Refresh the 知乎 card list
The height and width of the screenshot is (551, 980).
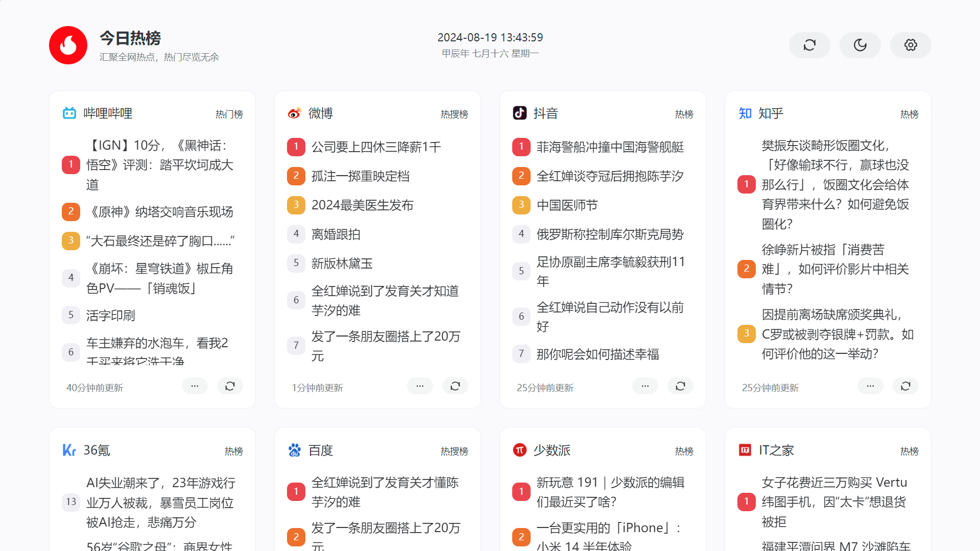pyautogui.click(x=905, y=386)
